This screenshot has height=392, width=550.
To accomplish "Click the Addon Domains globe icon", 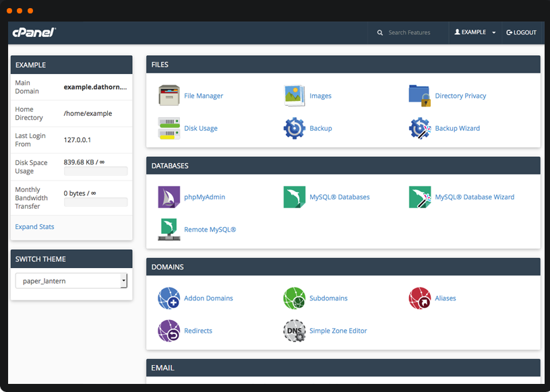I will [169, 298].
